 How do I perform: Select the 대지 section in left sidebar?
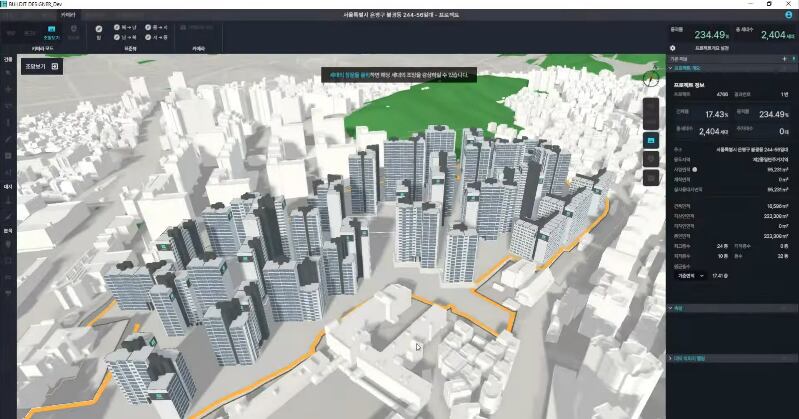(x=7, y=186)
